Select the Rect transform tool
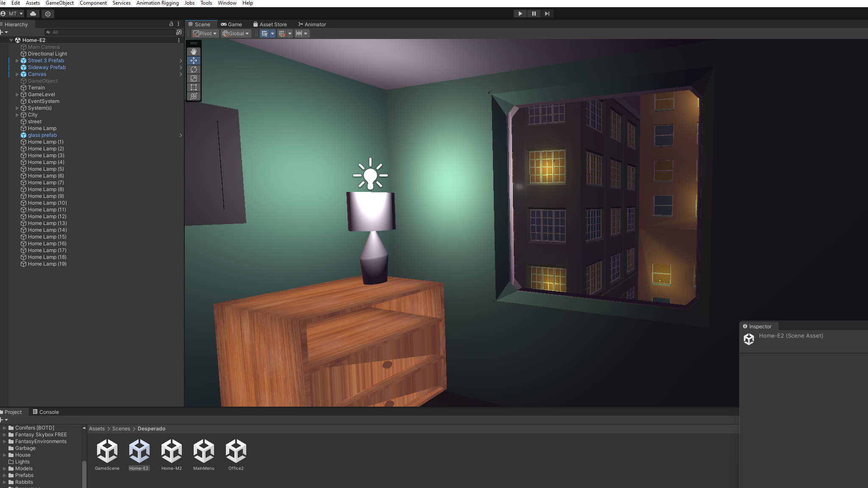Viewport: 868px width, 488px height. 194,87
